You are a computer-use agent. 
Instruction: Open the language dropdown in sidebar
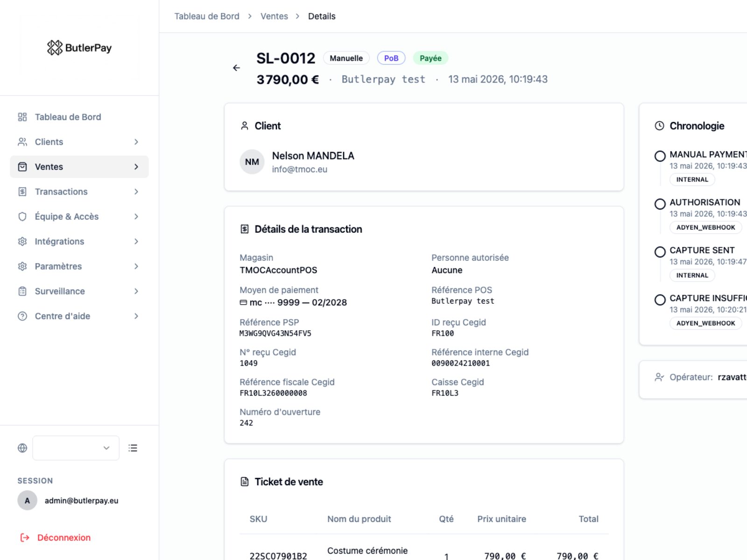point(76,448)
